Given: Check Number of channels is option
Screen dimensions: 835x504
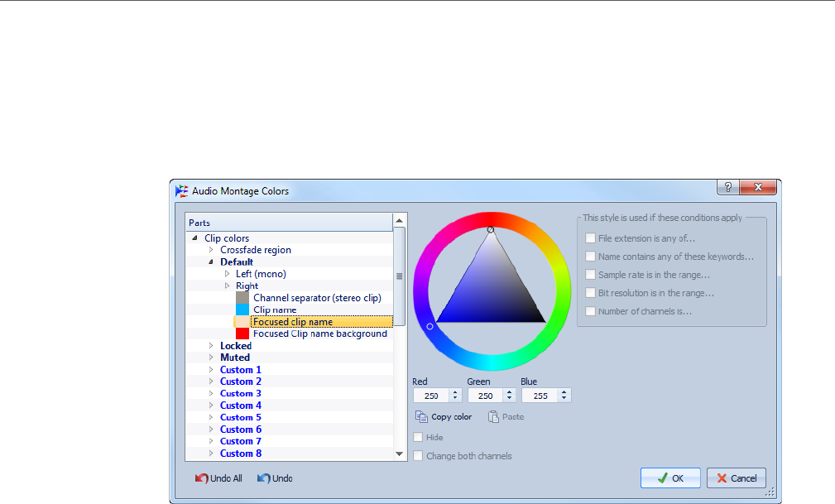Looking at the screenshot, I should [x=590, y=311].
